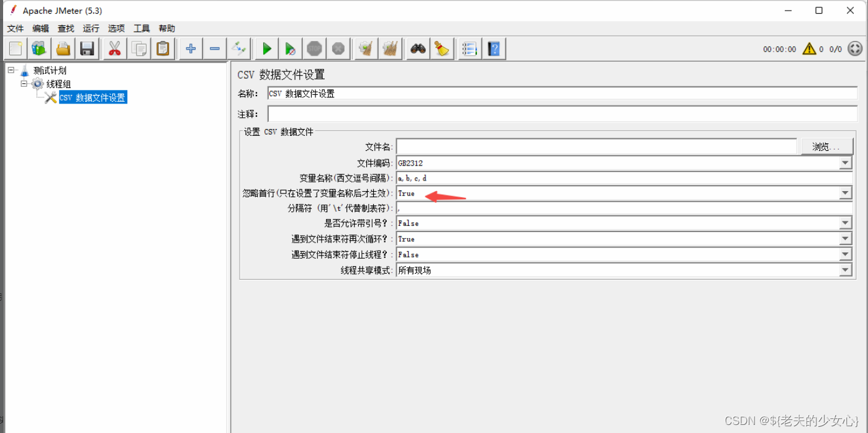Click the 变量名称 field with a,b,c,d
The height and width of the screenshot is (433, 868).
point(624,178)
